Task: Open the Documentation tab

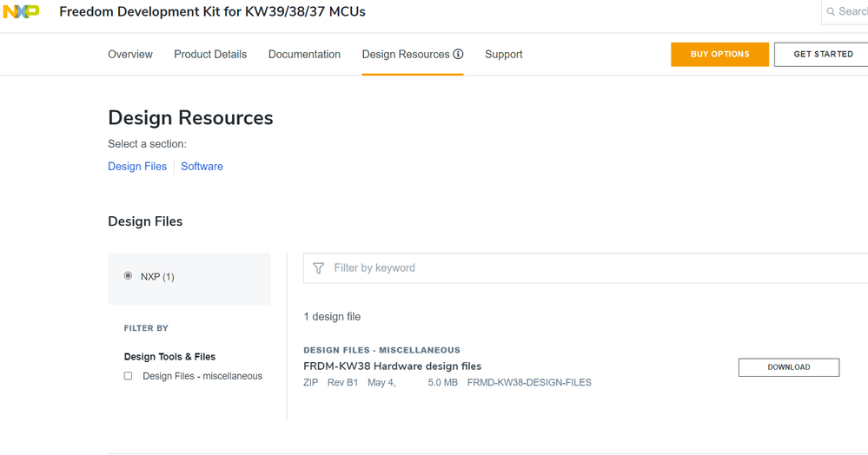Action: [304, 54]
